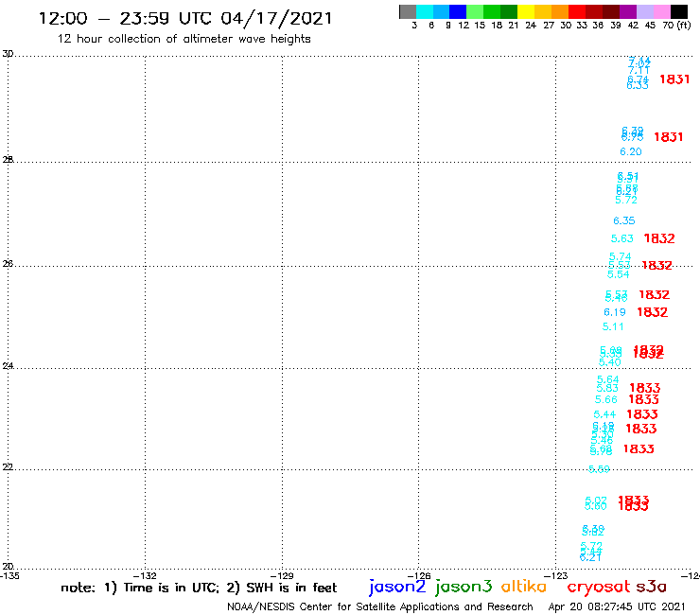Select the 'cryosat' satellite legend label
The image size is (700, 615).
tap(598, 587)
